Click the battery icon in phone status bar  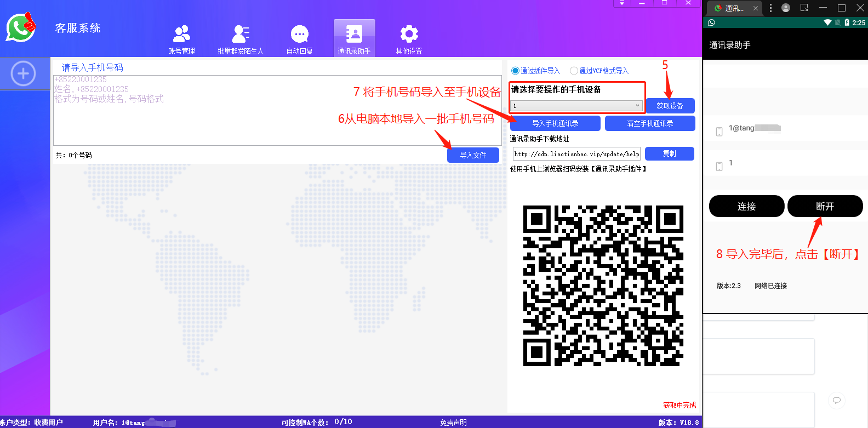click(847, 22)
